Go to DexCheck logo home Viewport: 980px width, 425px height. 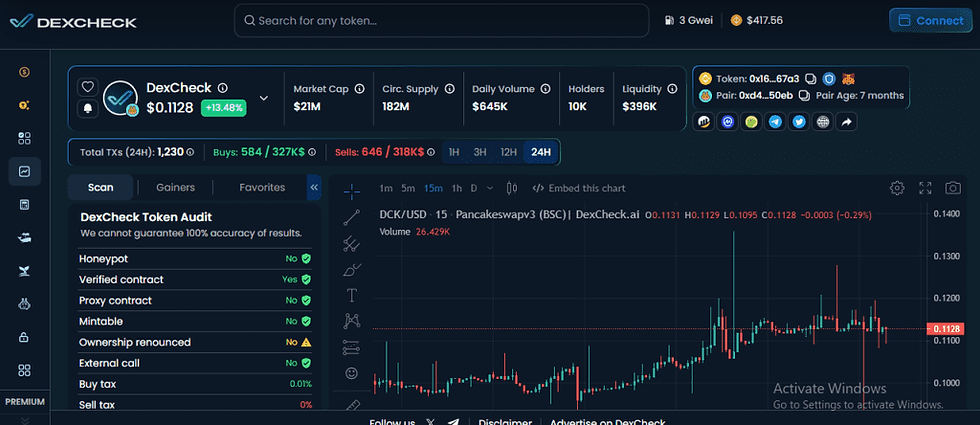click(x=73, y=22)
